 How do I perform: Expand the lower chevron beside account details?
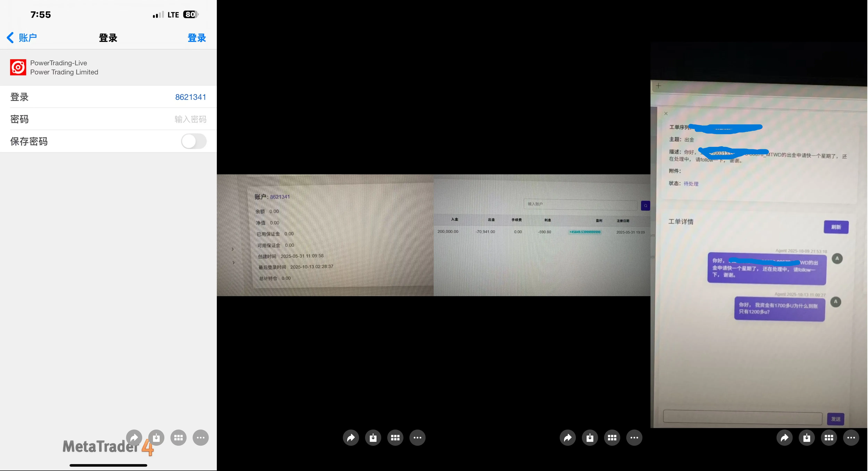233,263
